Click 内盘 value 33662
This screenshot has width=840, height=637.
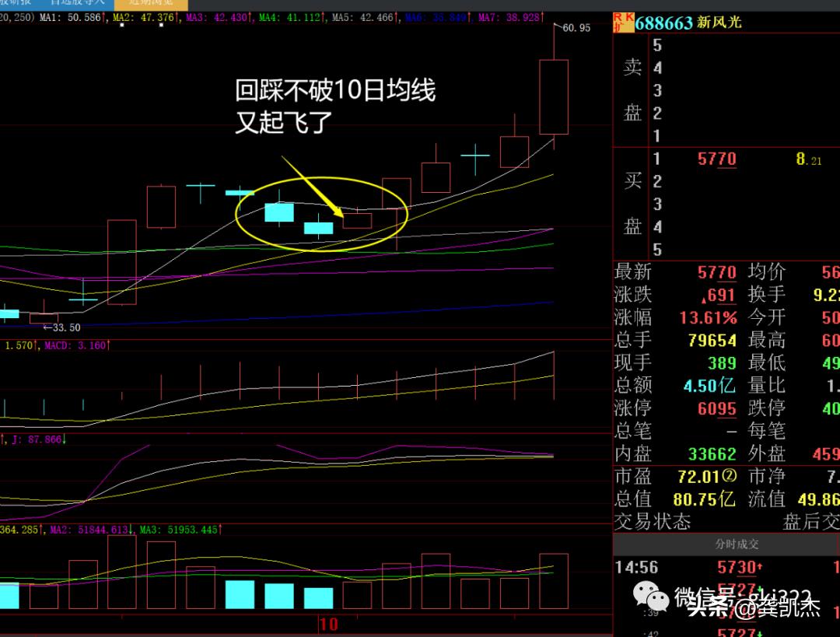pos(712,454)
